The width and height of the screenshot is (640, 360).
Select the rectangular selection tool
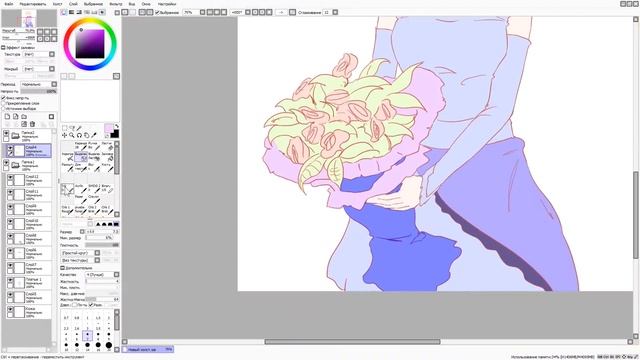coord(64,128)
